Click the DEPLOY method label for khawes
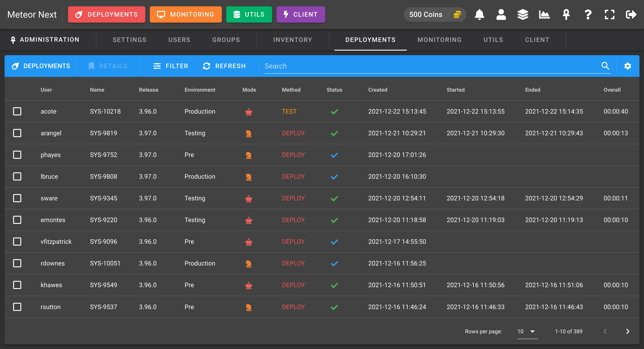The image size is (644, 349). 293,285
